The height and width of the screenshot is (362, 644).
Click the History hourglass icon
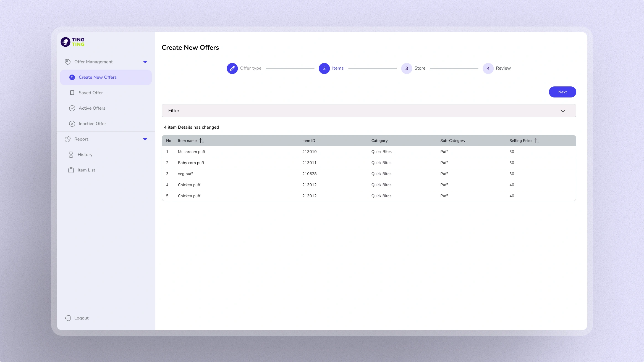[x=71, y=155]
